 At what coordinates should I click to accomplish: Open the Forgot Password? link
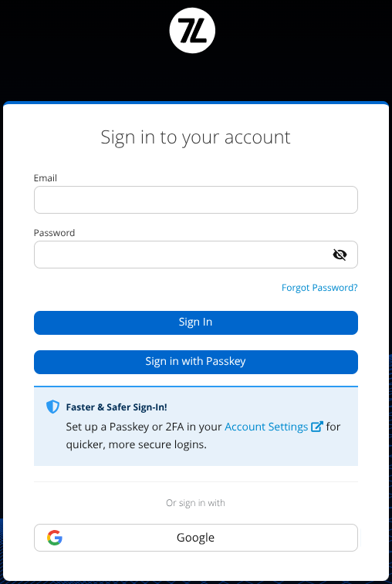(319, 288)
